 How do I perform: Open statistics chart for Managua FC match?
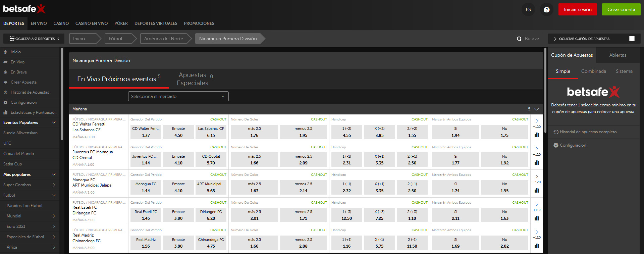coord(537,190)
